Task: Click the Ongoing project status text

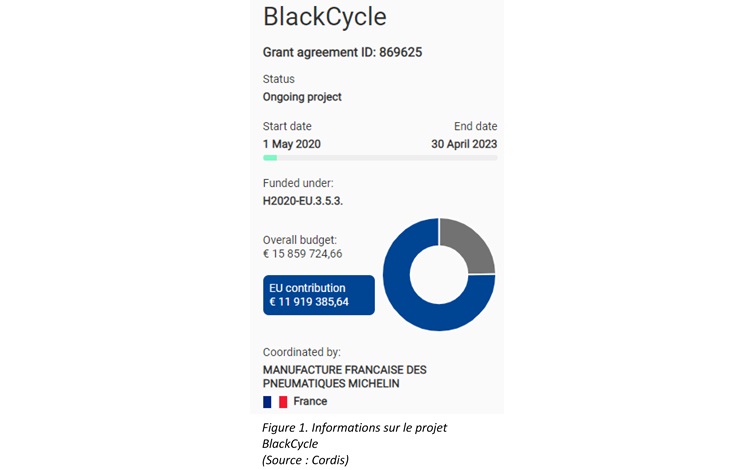Action: click(302, 97)
